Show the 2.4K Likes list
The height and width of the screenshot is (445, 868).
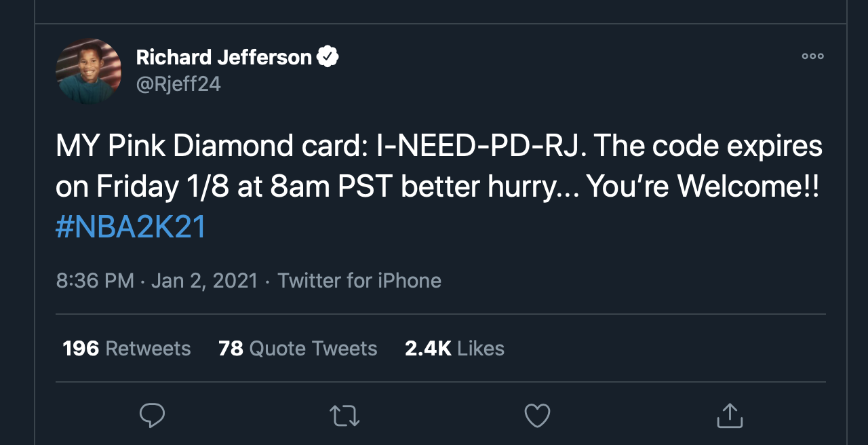[x=454, y=349]
